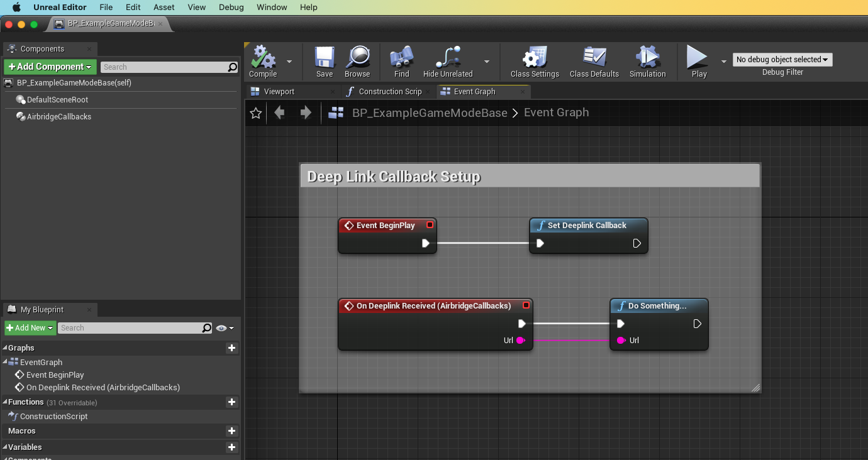Open Hide Unrelated options dropdown arrow
Image resolution: width=868 pixels, height=460 pixels.
tap(487, 62)
